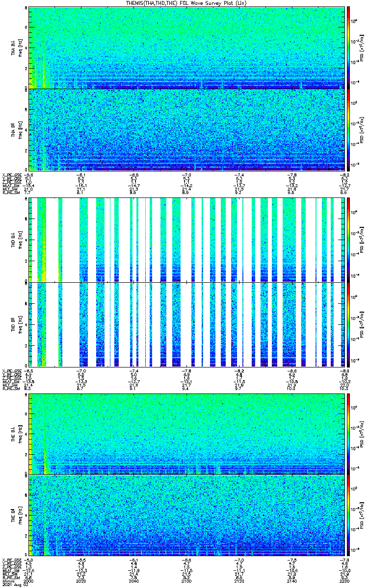
Task: Click the THD B-perpendicular freq [Hz] axis label
Action: 20,239
